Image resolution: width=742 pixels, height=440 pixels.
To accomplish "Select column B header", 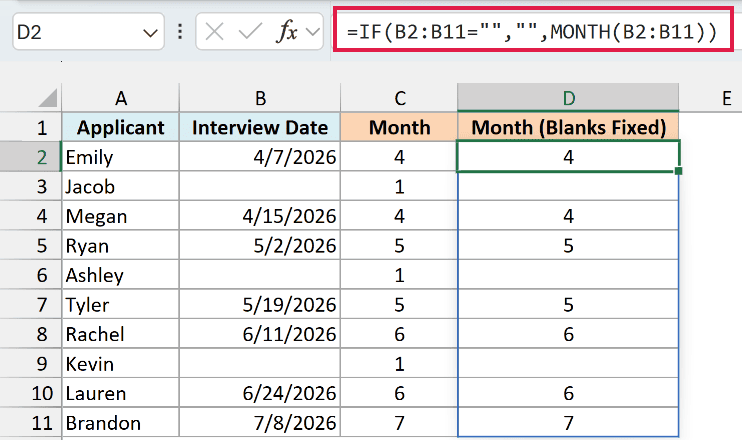I will 260,98.
